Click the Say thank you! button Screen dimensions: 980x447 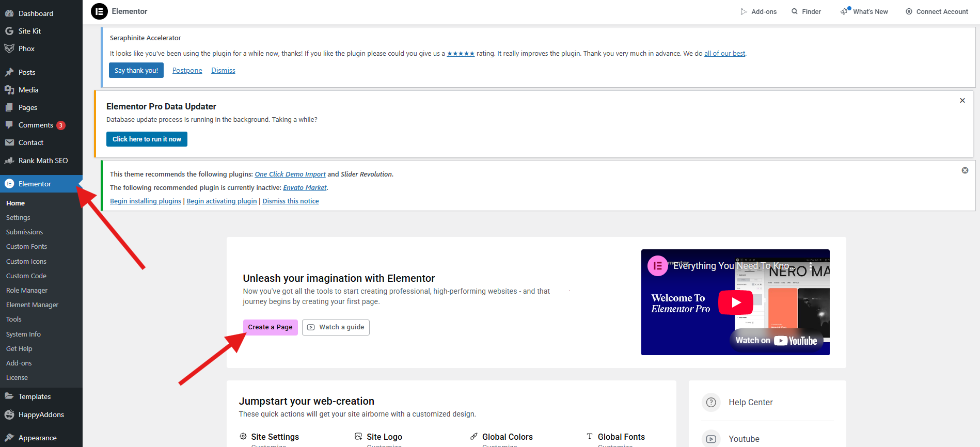pyautogui.click(x=136, y=70)
